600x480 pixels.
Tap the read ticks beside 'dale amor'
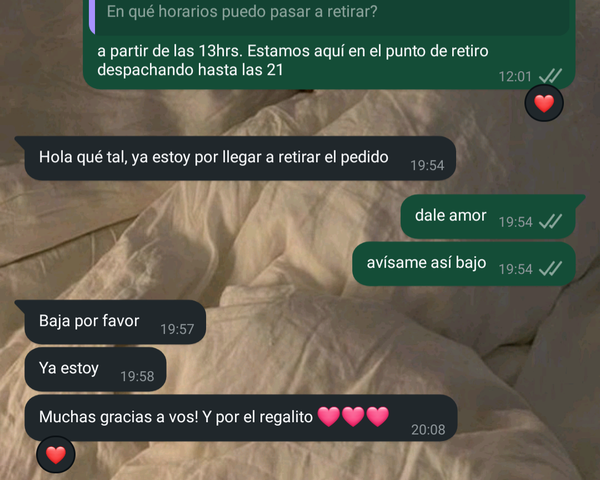coord(551,221)
